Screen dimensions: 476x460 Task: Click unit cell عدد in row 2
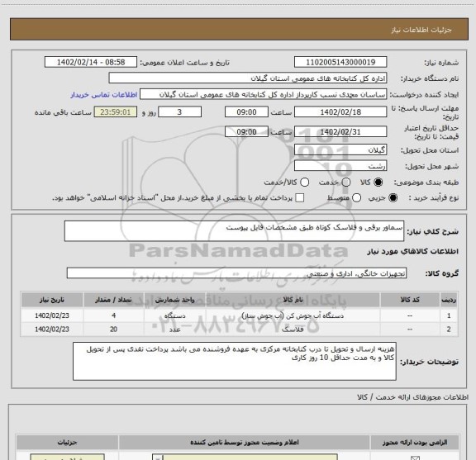tap(175, 330)
